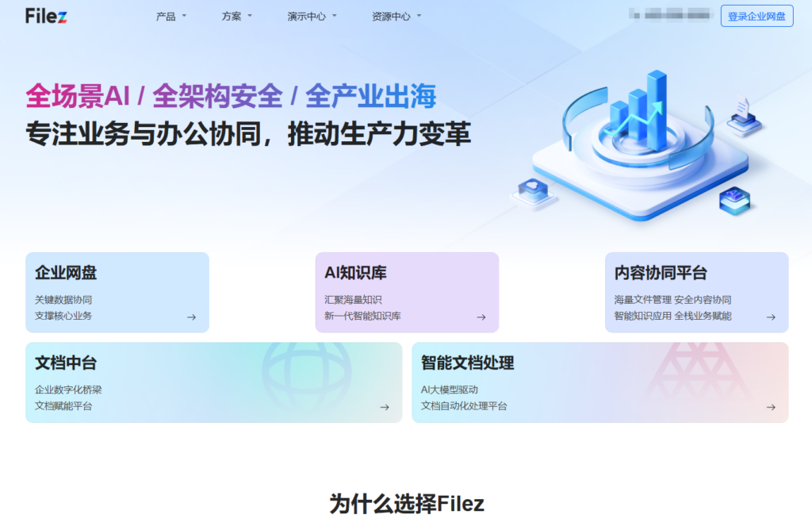Expand the 资源中心 dropdown arrow
Screen dimensions: 812x526
419,15
